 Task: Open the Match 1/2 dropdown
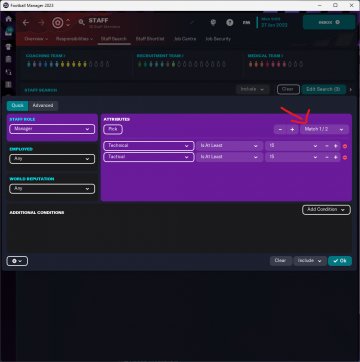pyautogui.click(x=324, y=129)
